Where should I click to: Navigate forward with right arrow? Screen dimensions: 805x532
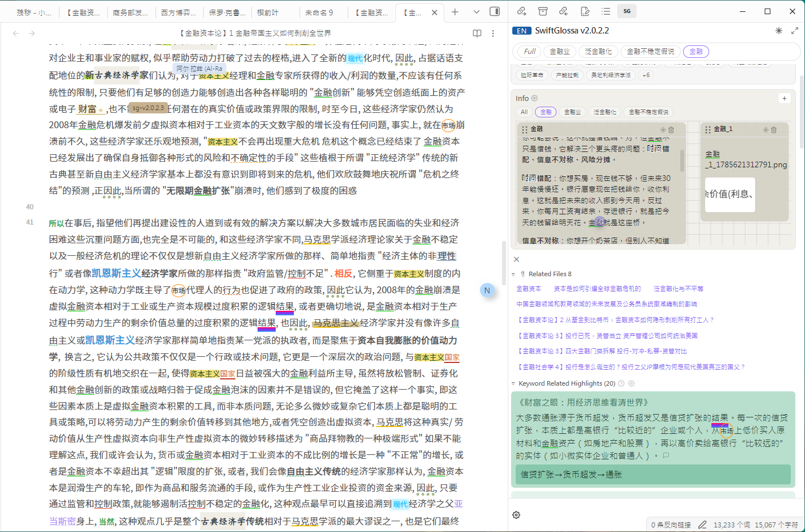point(32,33)
